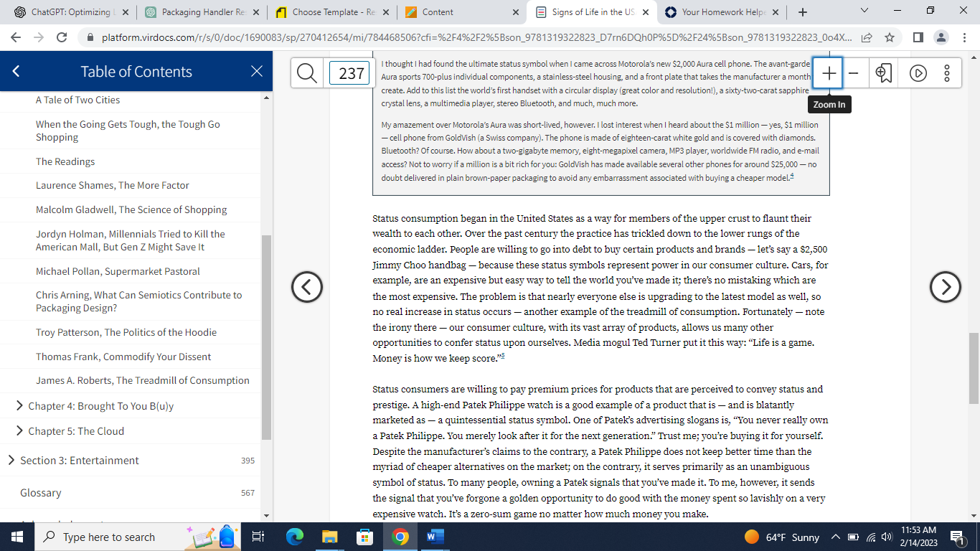Open Laurence Shames, The More Factor
Image resolution: width=980 pixels, height=551 pixels.
pos(113,185)
